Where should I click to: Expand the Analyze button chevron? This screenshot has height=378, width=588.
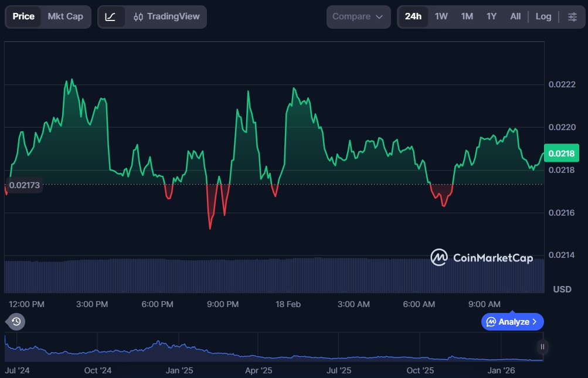coord(535,322)
